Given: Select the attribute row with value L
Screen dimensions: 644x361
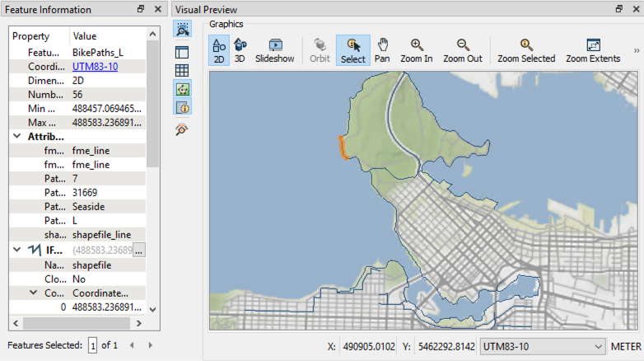Looking at the screenshot, I should 77,221.
